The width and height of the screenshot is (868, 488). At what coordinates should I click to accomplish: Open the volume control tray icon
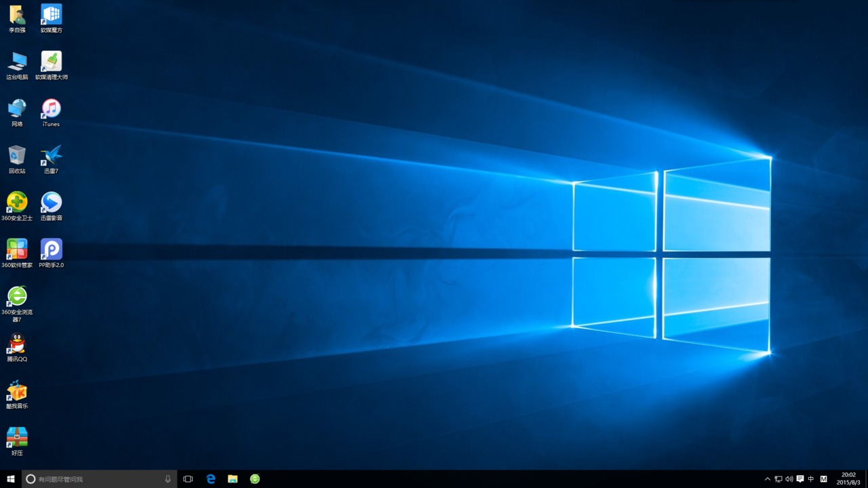tap(789, 479)
